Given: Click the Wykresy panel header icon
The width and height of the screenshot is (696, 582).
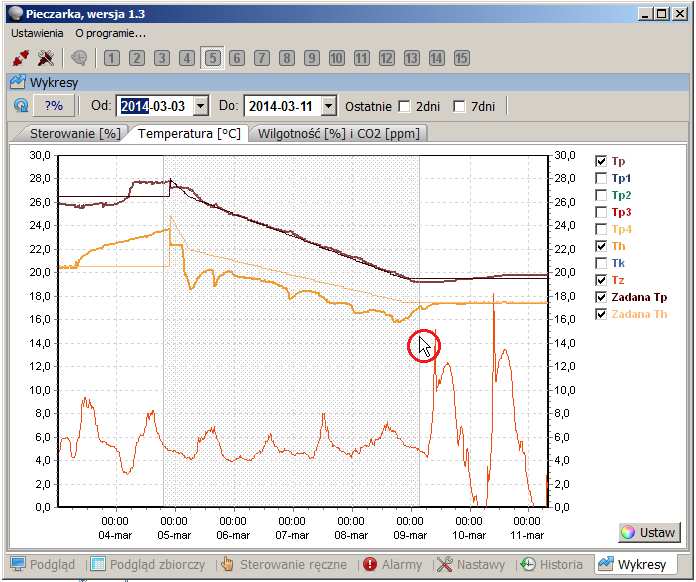Looking at the screenshot, I should pos(18,82).
